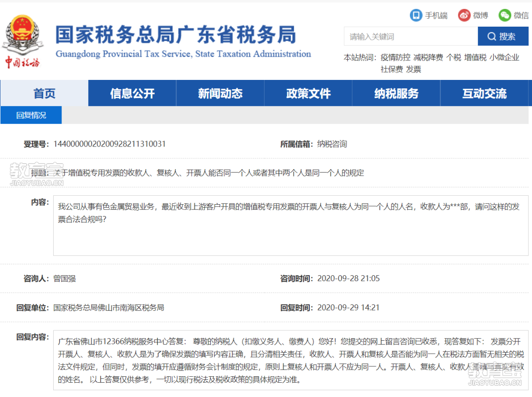This screenshot has height=397, width=532.
Task: Open the 首页 navigation tab
Action: click(x=44, y=93)
